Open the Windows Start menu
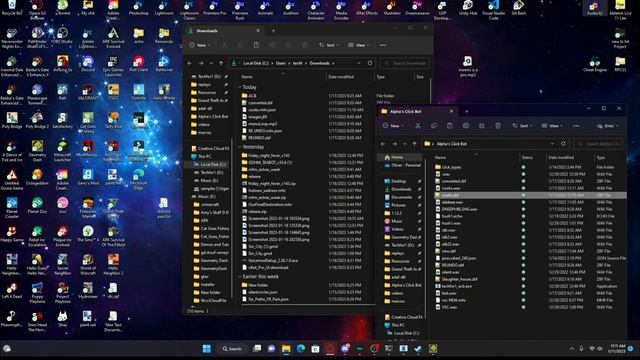The width and height of the screenshot is (640, 360). pyautogui.click(x=207, y=349)
